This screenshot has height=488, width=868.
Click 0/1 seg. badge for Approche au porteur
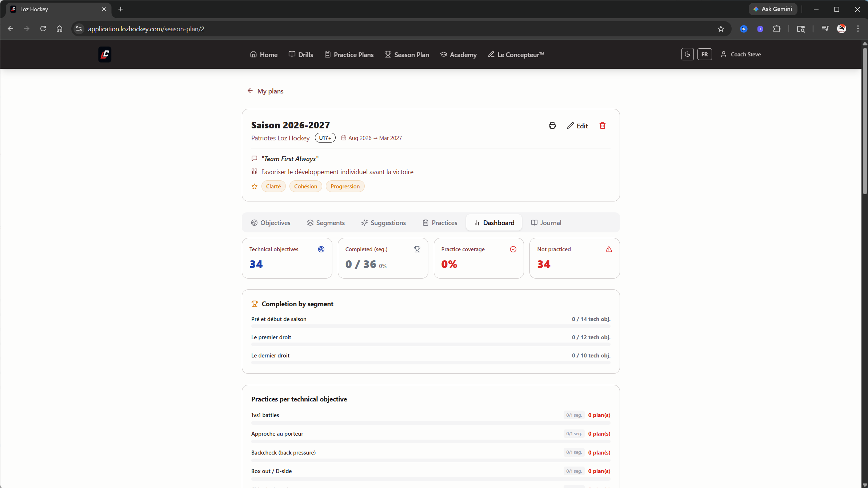(x=574, y=434)
